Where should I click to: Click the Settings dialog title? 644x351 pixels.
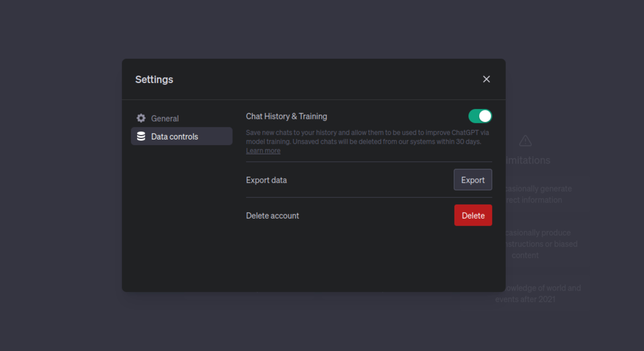coord(154,79)
